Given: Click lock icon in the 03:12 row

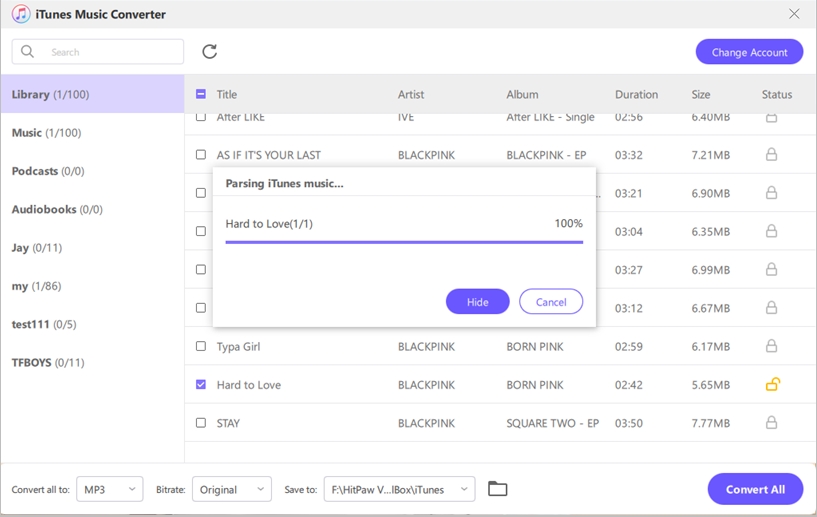Looking at the screenshot, I should pos(771,307).
